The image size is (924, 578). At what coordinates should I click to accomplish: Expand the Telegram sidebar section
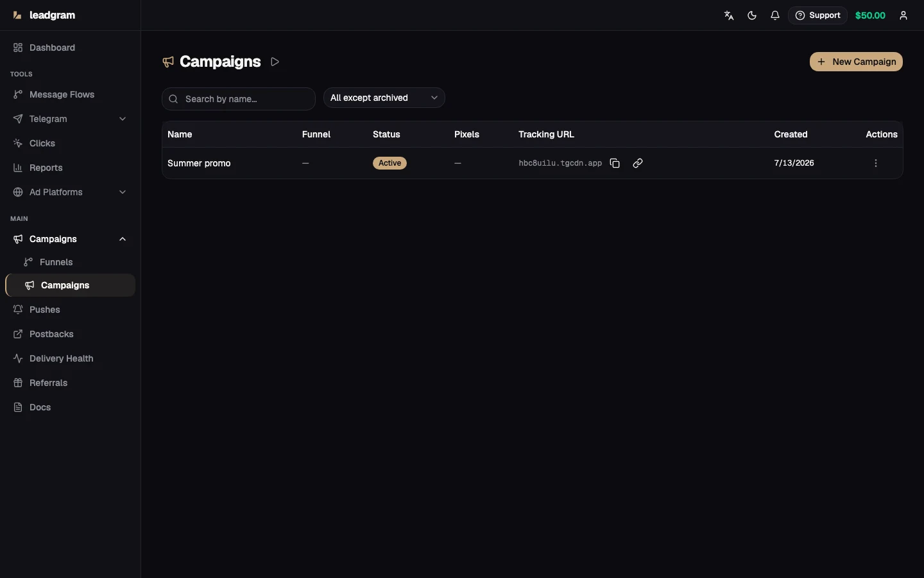click(70, 119)
